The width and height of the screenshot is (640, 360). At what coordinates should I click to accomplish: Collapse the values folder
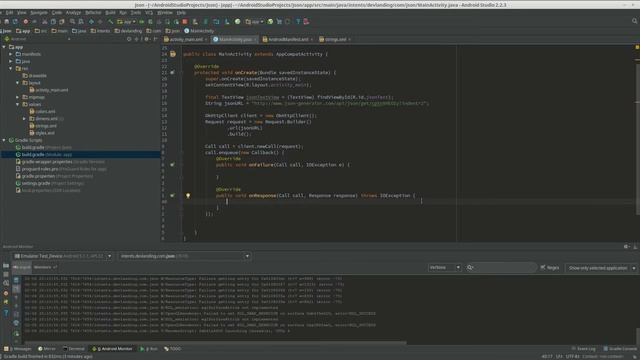click(18, 104)
